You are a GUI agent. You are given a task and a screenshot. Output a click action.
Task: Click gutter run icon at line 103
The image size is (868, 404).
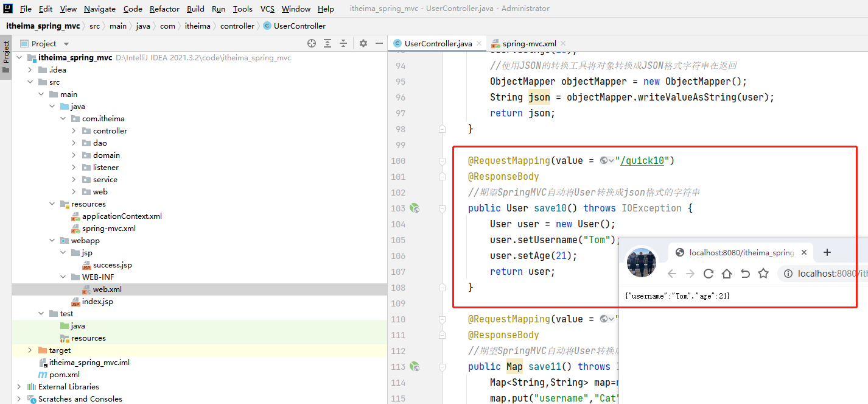click(415, 208)
